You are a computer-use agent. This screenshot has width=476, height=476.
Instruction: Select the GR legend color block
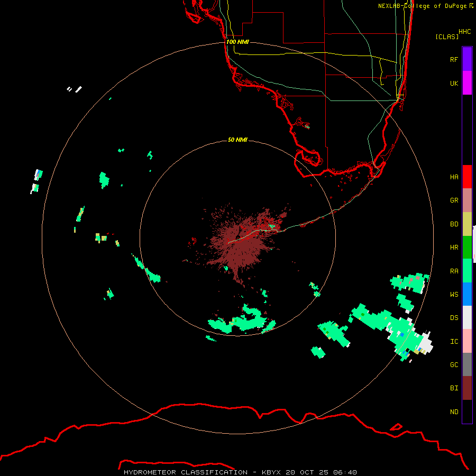coord(467,200)
